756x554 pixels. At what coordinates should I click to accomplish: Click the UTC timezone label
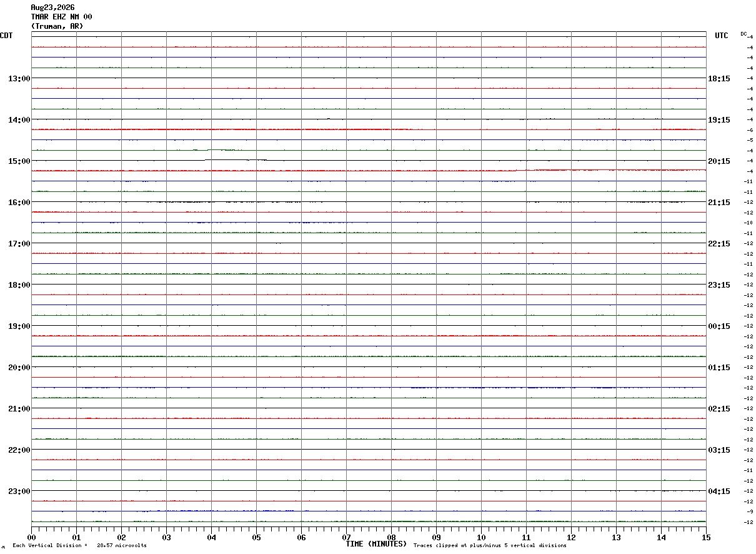(722, 36)
